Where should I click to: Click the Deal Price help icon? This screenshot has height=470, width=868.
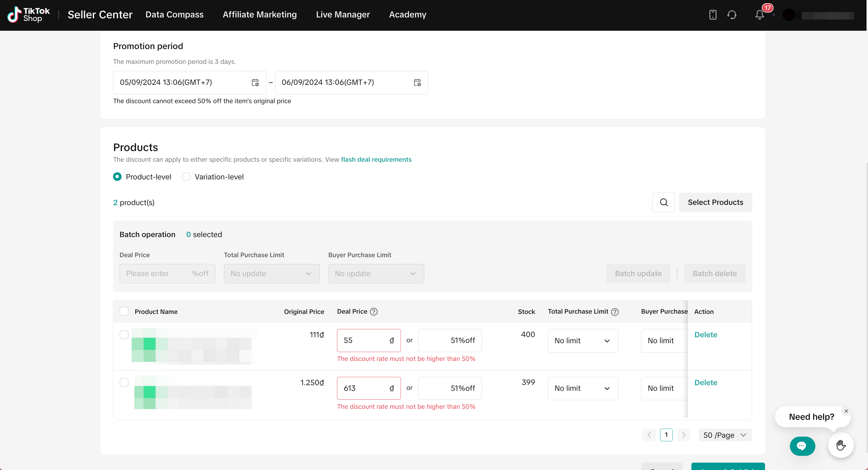pyautogui.click(x=374, y=312)
